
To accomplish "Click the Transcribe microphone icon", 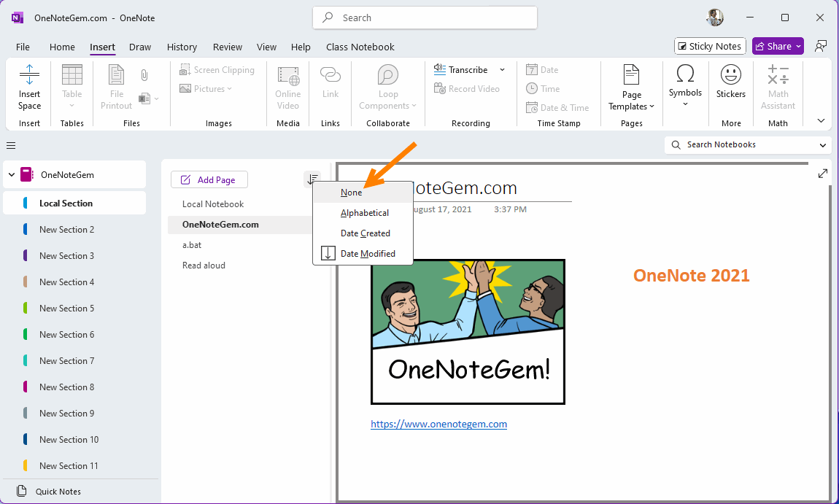I will (x=440, y=69).
